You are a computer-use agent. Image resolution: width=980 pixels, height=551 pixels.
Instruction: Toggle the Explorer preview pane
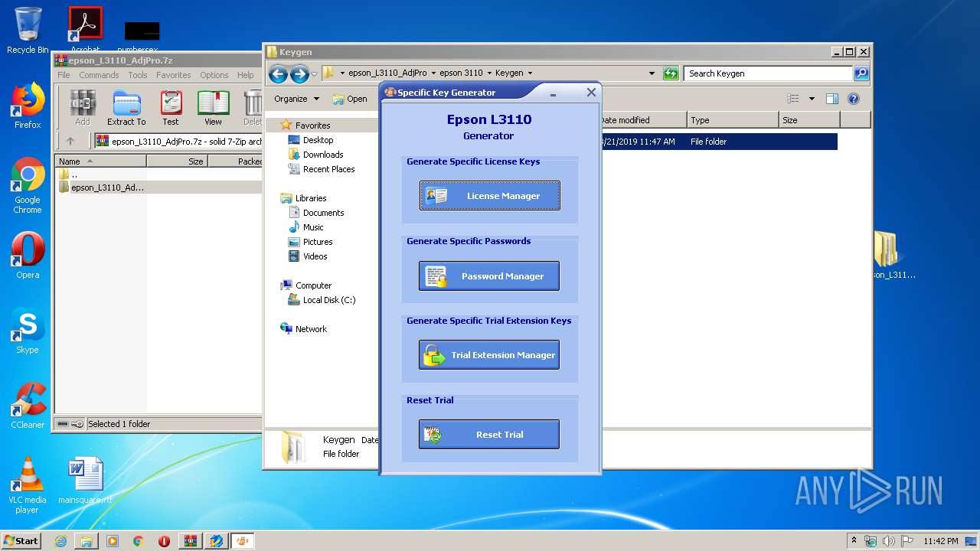click(x=832, y=99)
